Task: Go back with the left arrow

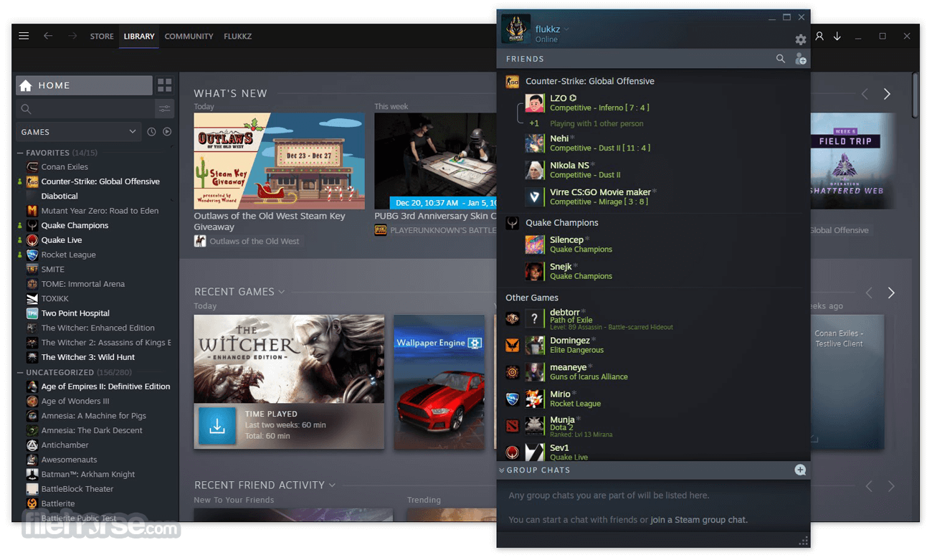Action: tap(48, 36)
